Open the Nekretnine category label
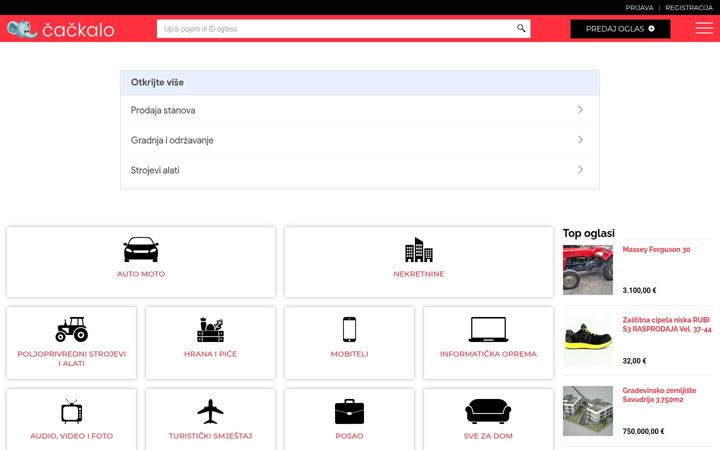Screen dimensions: 720x450 tap(418, 274)
